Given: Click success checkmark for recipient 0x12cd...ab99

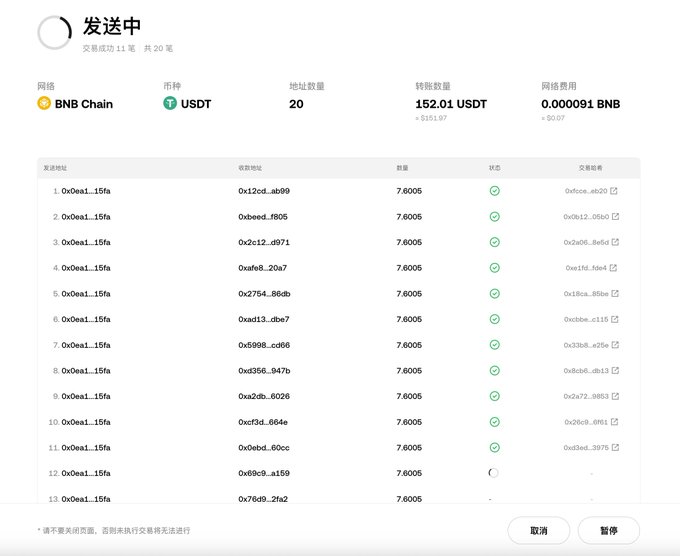Looking at the screenshot, I should tap(494, 191).
